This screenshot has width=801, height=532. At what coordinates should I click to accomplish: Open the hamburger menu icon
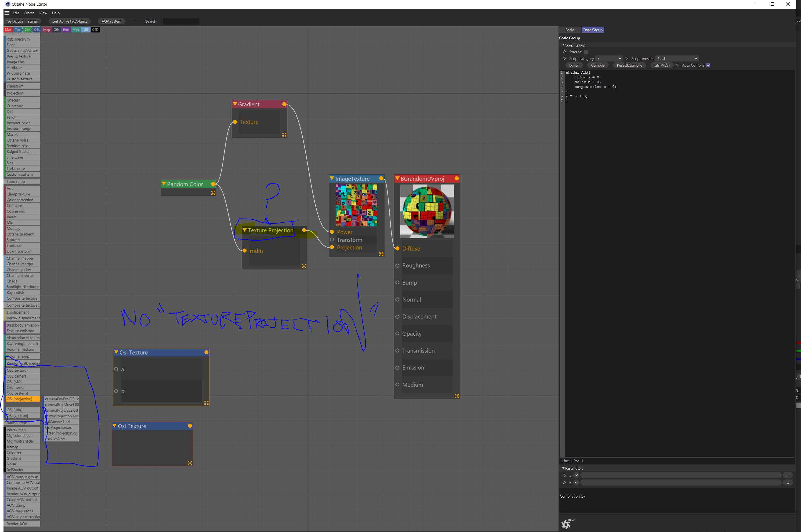point(7,13)
